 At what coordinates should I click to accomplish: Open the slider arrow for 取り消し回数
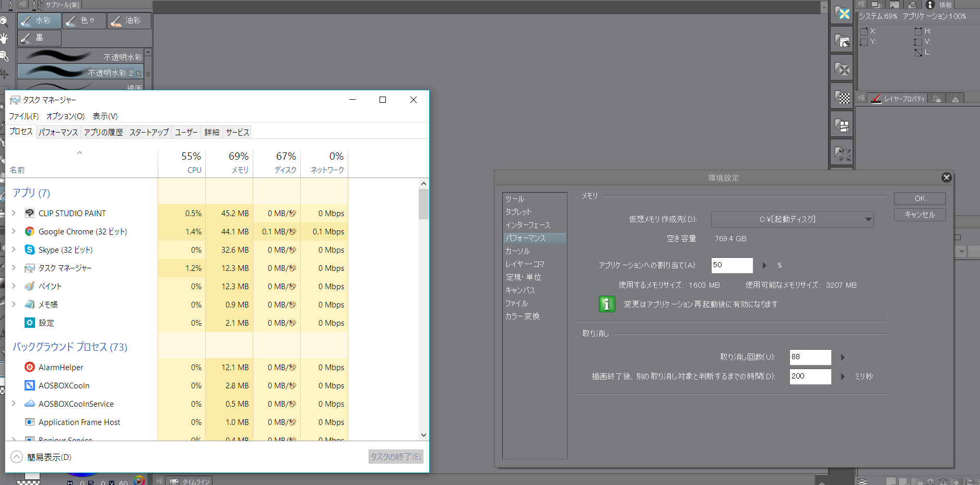[x=843, y=358]
